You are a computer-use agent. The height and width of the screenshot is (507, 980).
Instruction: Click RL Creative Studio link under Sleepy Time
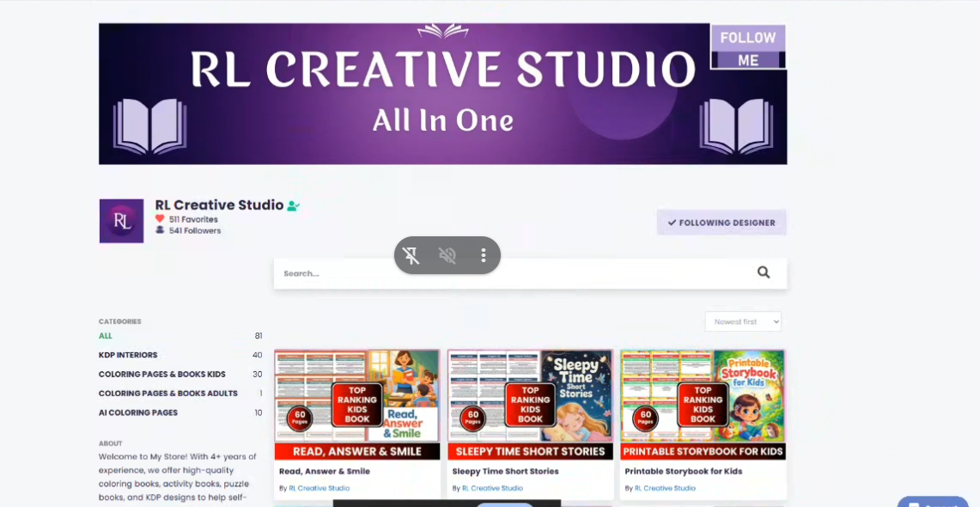tap(492, 488)
